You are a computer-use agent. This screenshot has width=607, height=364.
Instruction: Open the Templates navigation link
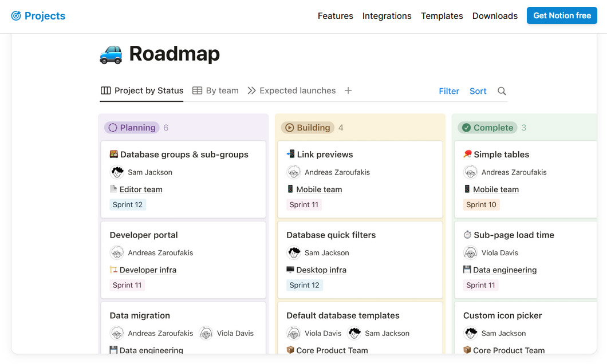coord(442,16)
